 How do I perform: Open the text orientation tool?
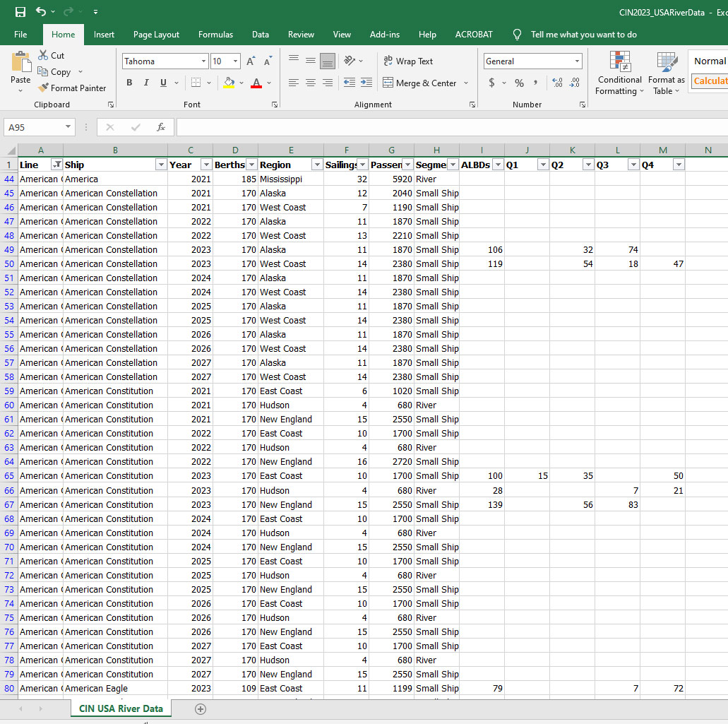tap(350, 60)
